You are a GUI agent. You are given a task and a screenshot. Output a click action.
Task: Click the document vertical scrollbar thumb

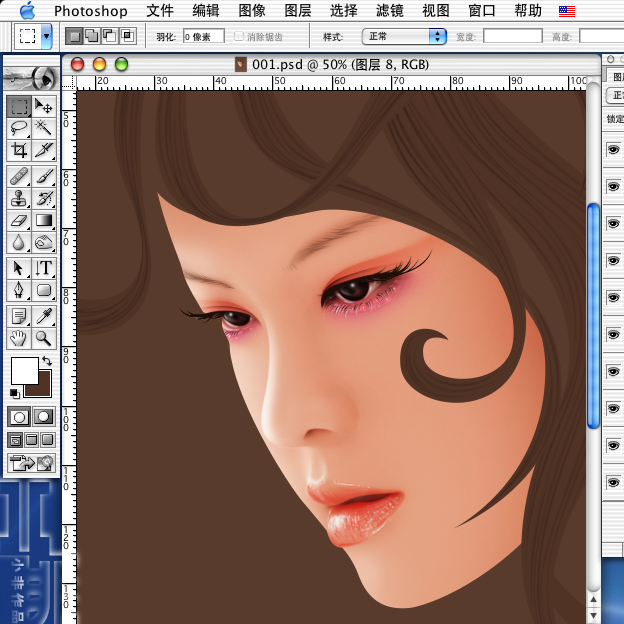tap(593, 316)
